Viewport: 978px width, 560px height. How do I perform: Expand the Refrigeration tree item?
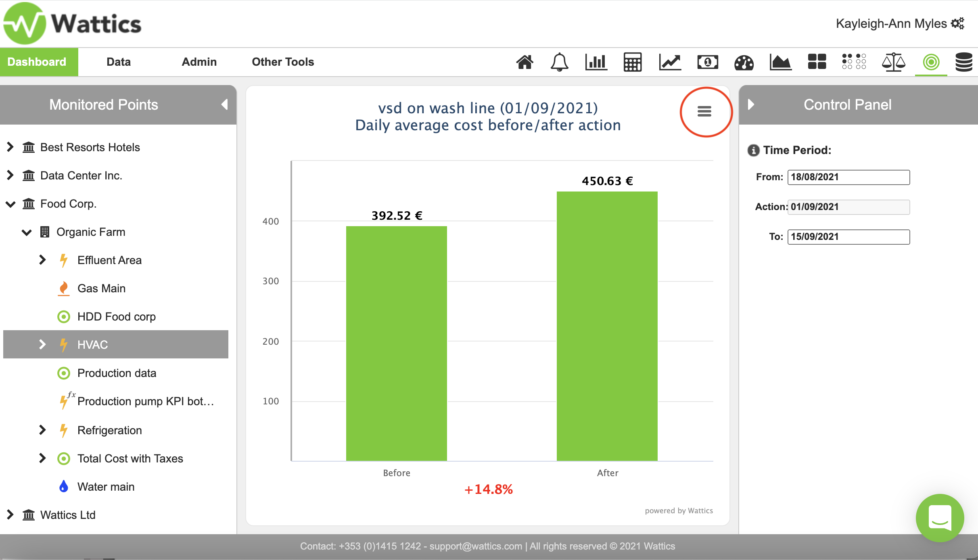pos(42,430)
